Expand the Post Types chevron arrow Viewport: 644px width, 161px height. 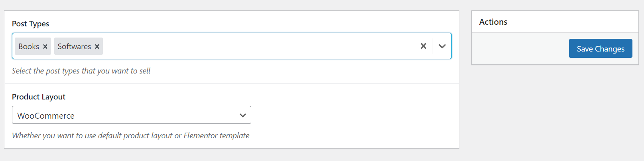pyautogui.click(x=442, y=46)
